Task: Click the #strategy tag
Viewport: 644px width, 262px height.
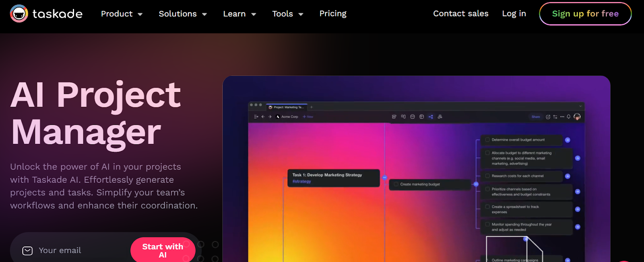Action: coord(301,182)
